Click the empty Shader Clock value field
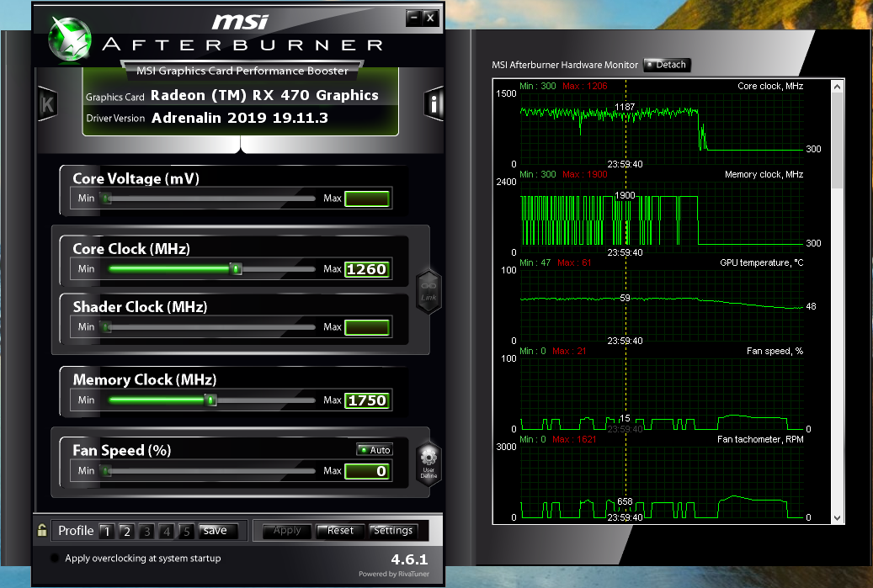873x588 pixels. coord(367,327)
